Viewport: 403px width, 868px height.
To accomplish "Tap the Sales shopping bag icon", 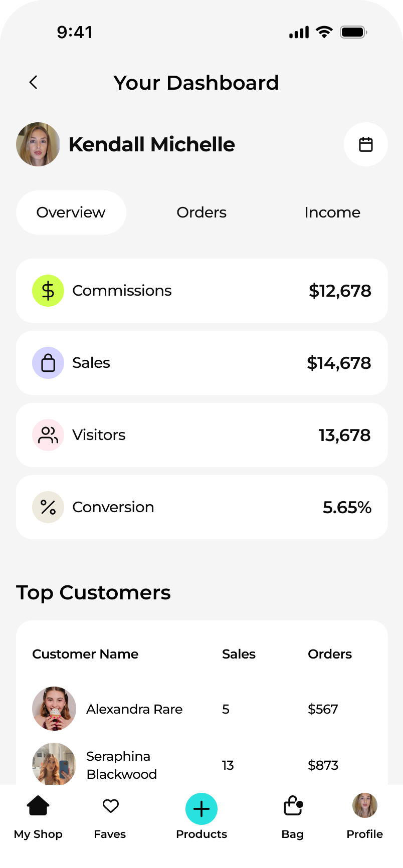I will pos(48,363).
